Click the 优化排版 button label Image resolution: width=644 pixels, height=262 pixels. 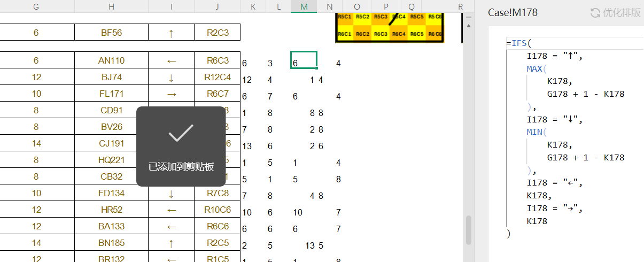tap(622, 12)
